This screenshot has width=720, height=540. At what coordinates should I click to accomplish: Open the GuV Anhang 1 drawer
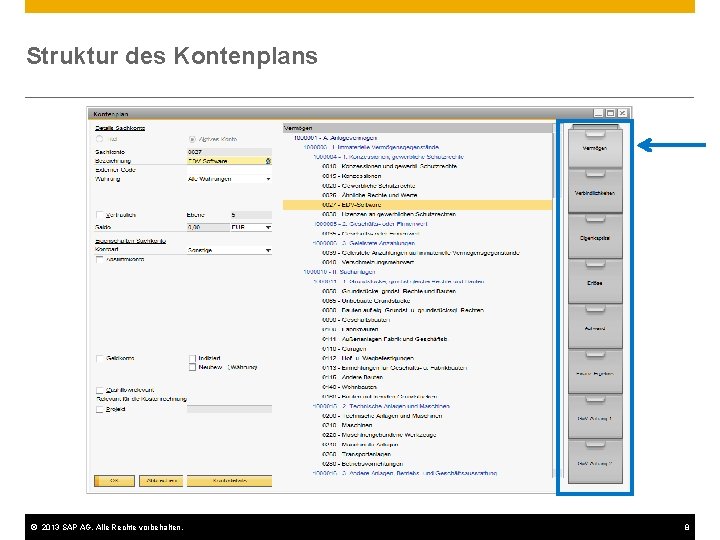595,417
